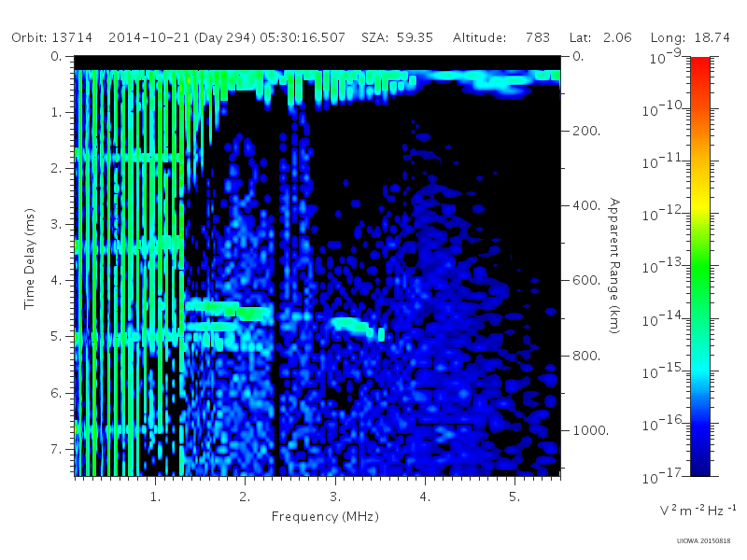Click the colorbar label 10^-9

[666, 57]
